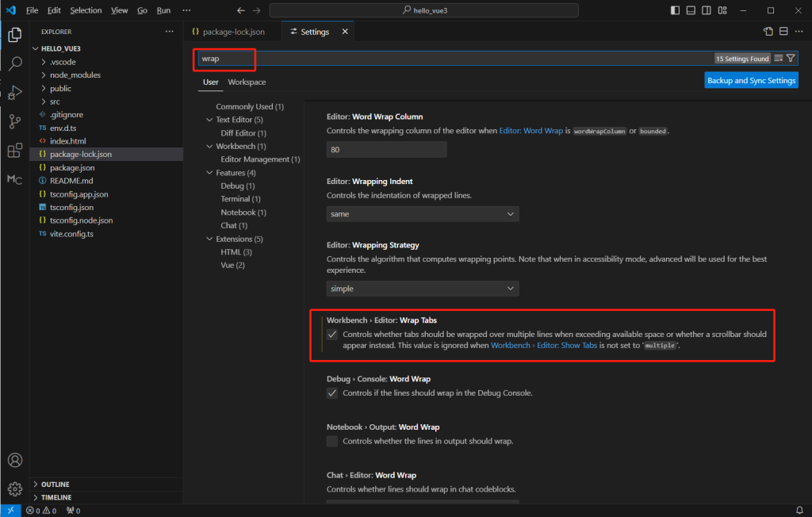
Task: Clear the settings search input
Action: point(779,59)
